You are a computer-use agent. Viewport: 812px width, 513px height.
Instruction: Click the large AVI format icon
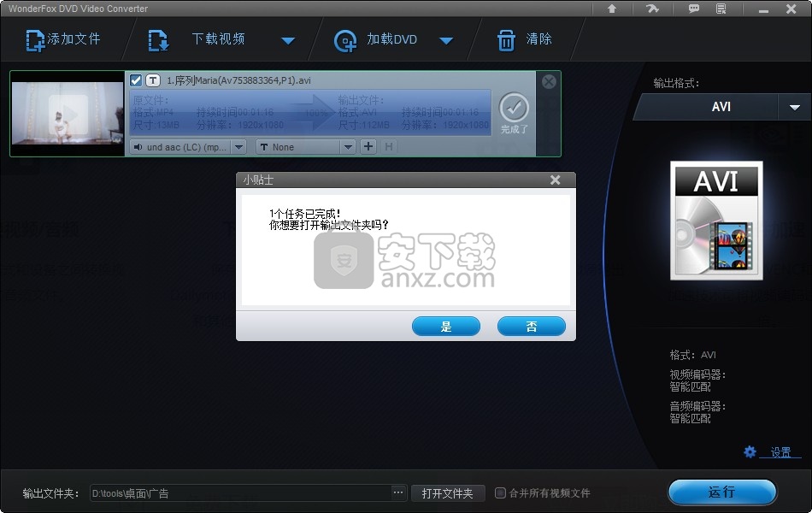click(716, 221)
